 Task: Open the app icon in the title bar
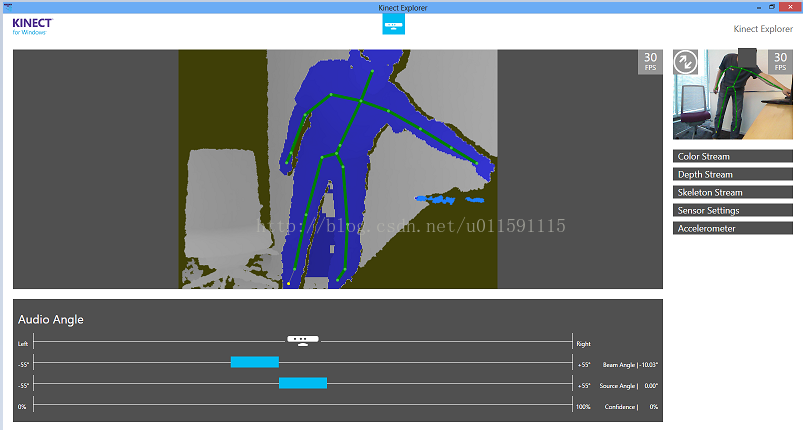click(7, 7)
